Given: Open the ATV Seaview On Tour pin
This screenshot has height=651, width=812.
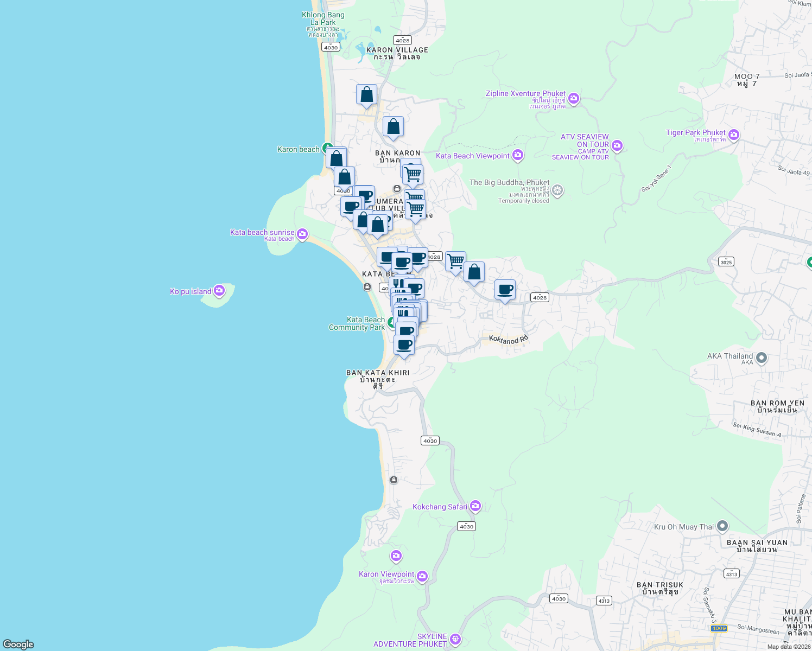Looking at the screenshot, I should click(617, 145).
